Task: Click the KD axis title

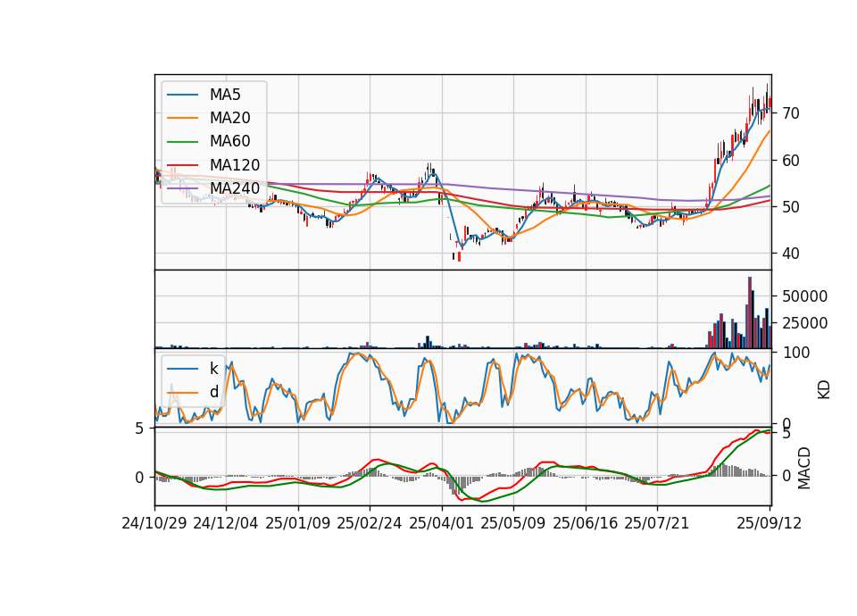Action: (x=824, y=390)
